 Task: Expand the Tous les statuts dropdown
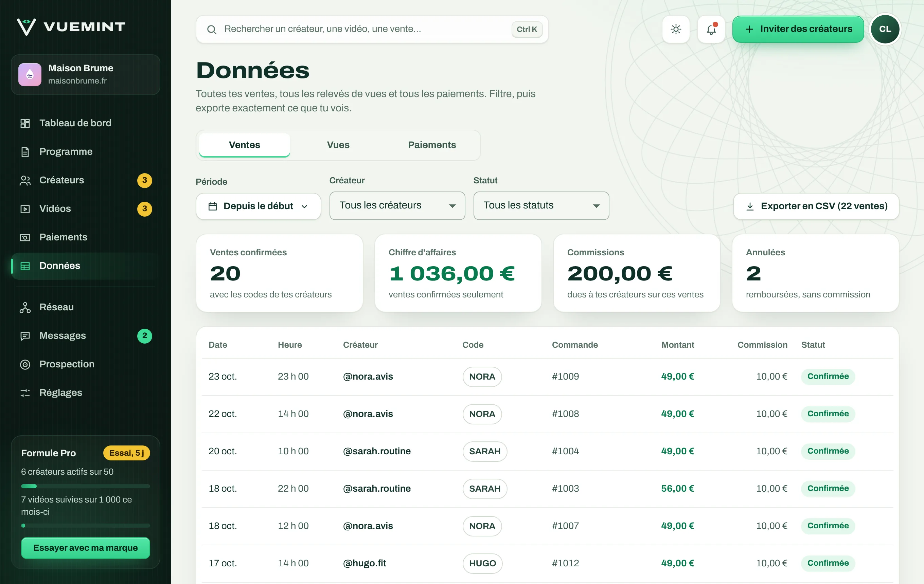pyautogui.click(x=541, y=205)
